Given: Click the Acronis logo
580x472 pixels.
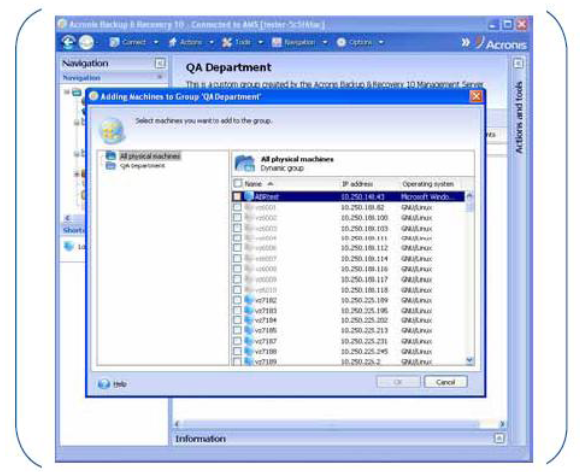Looking at the screenshot, I should tap(501, 43).
